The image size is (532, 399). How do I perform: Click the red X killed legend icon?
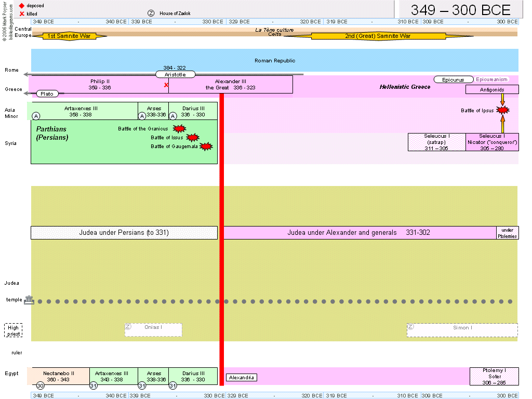(x=22, y=14)
